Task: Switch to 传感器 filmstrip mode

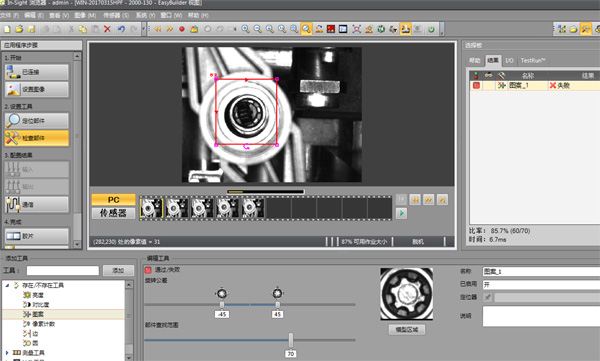Action: click(113, 213)
